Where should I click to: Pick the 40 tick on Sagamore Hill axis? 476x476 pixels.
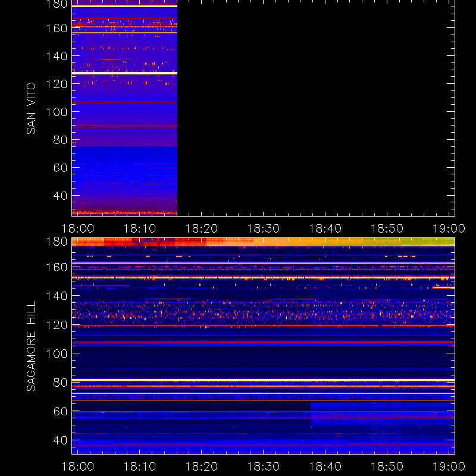point(60,440)
